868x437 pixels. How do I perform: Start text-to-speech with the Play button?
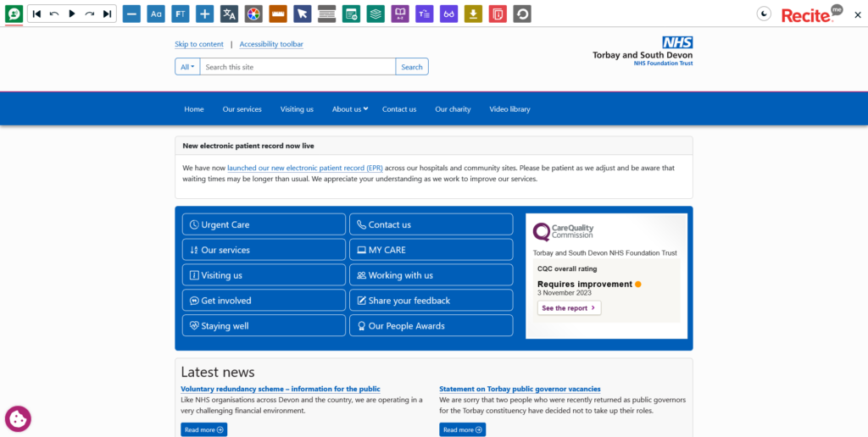[72, 14]
